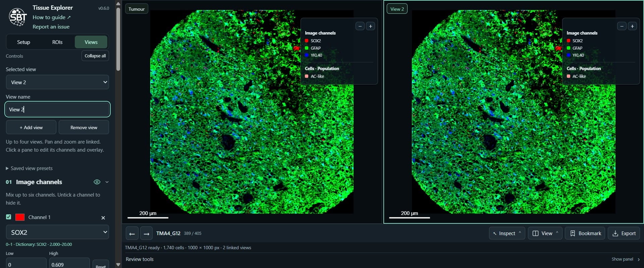Open Report an issue link
The width and height of the screenshot is (644, 268).
[51, 27]
